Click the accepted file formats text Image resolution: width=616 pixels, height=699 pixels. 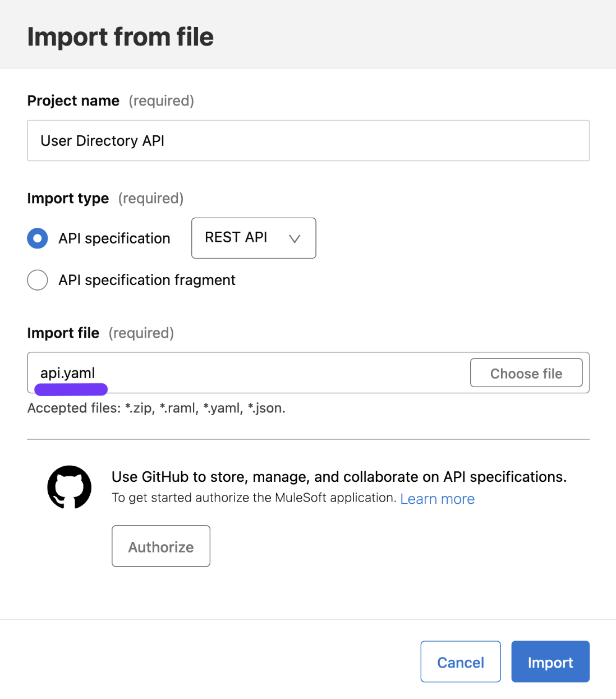pyautogui.click(x=156, y=408)
